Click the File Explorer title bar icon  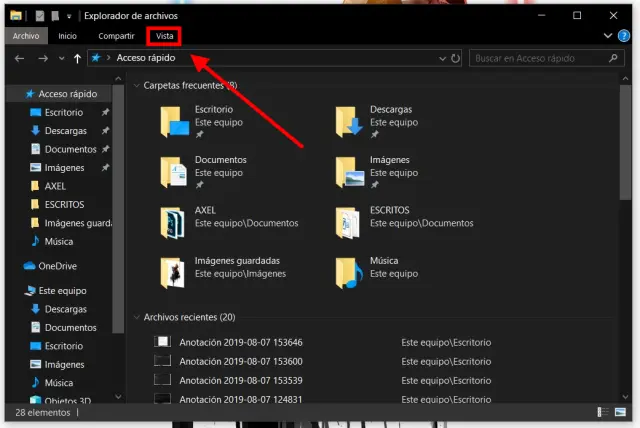coord(16,16)
